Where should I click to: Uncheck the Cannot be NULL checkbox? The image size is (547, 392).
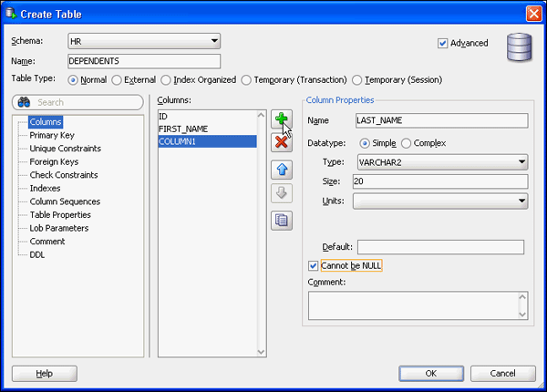313,266
